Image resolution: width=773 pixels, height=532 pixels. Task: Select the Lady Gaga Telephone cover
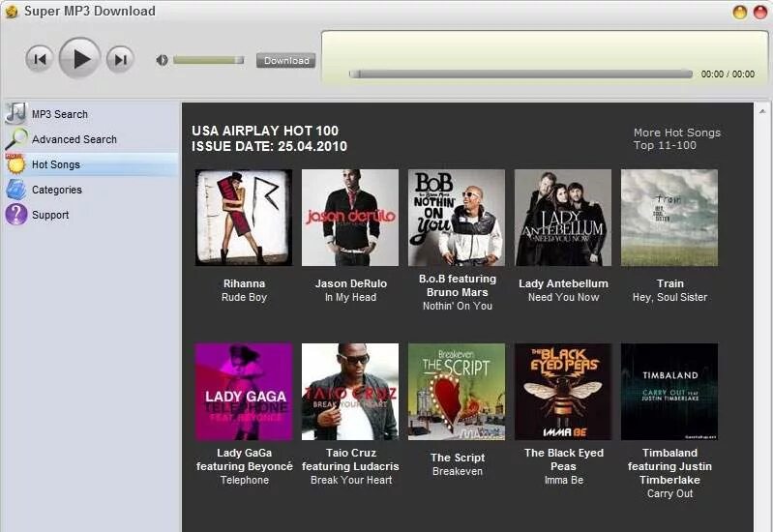(x=244, y=392)
